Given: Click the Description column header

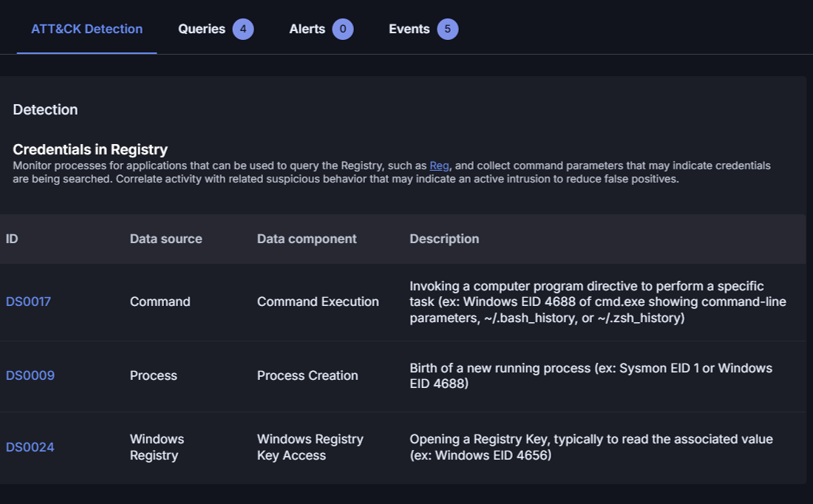Looking at the screenshot, I should point(444,239).
